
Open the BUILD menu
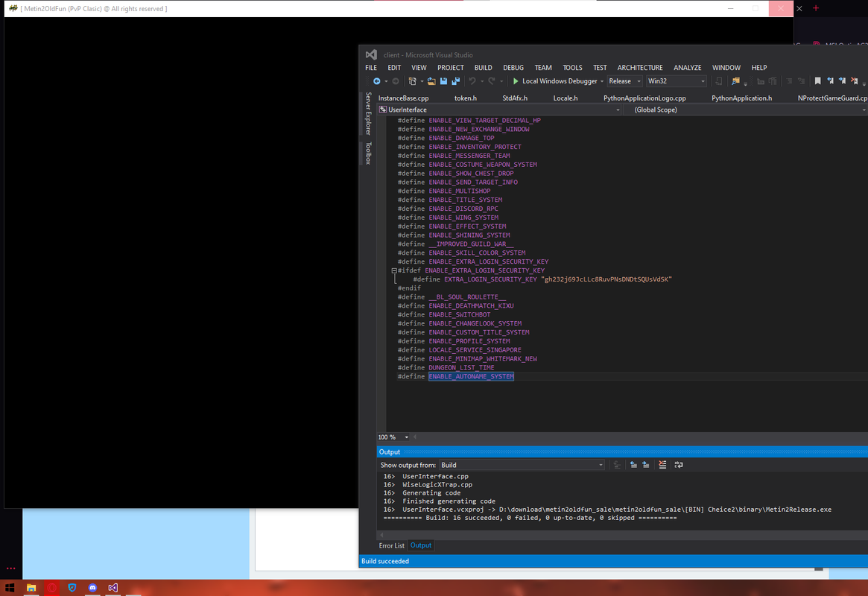484,68
